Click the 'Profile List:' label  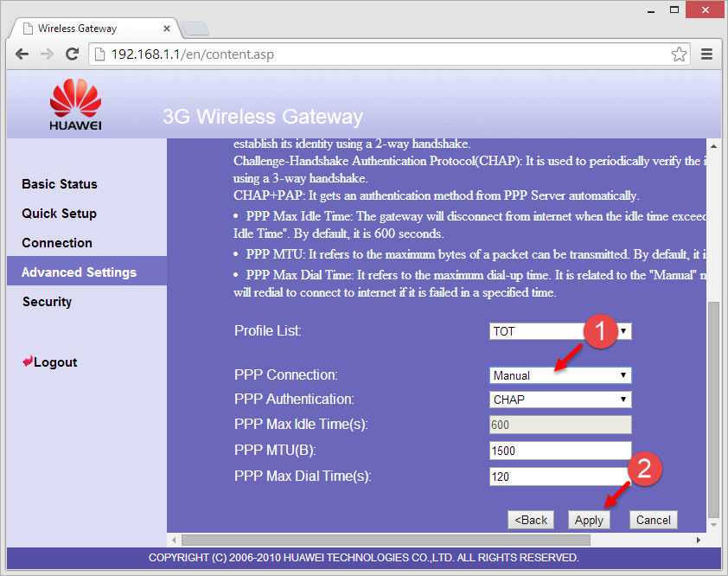point(268,330)
